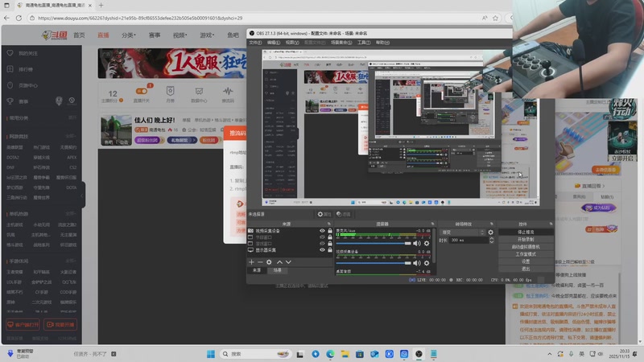Click the 开始录制 start recording button
The width and height of the screenshot is (644, 362).
coord(526,239)
